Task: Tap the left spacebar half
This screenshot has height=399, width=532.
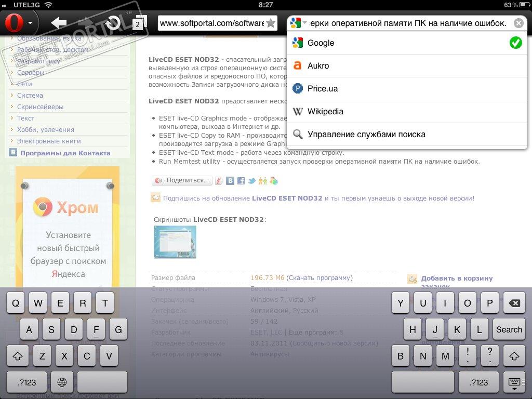Action: [102, 382]
